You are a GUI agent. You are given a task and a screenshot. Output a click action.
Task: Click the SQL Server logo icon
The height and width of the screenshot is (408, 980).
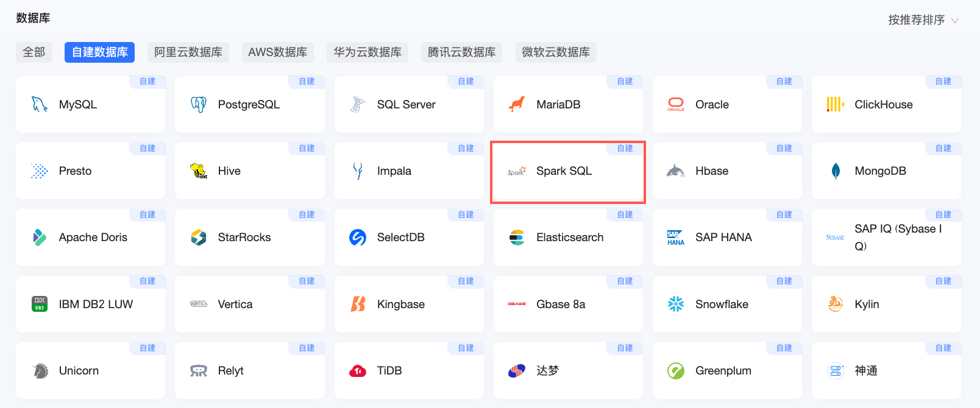coord(358,105)
